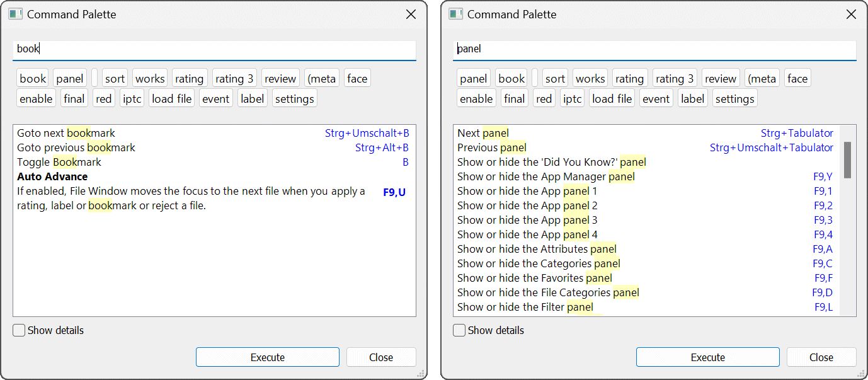Screen dimensions: 868x380
Task: Select 'settings' chip in right palette
Action: 735,99
